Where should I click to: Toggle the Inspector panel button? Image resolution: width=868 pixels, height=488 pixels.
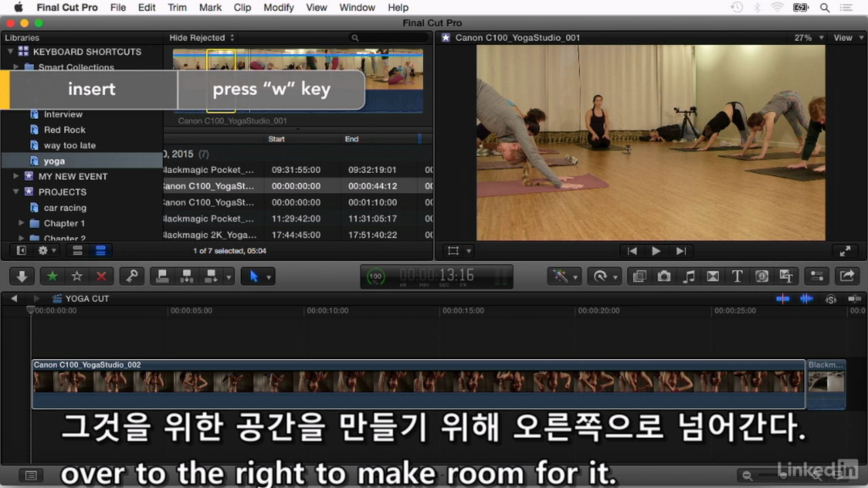[x=816, y=276]
